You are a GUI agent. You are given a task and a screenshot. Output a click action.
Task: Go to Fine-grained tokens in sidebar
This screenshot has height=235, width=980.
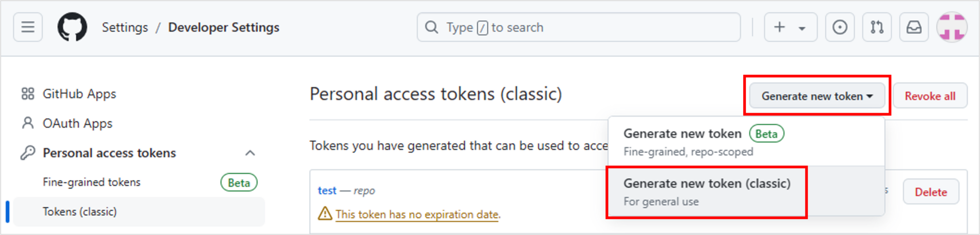pos(91,182)
